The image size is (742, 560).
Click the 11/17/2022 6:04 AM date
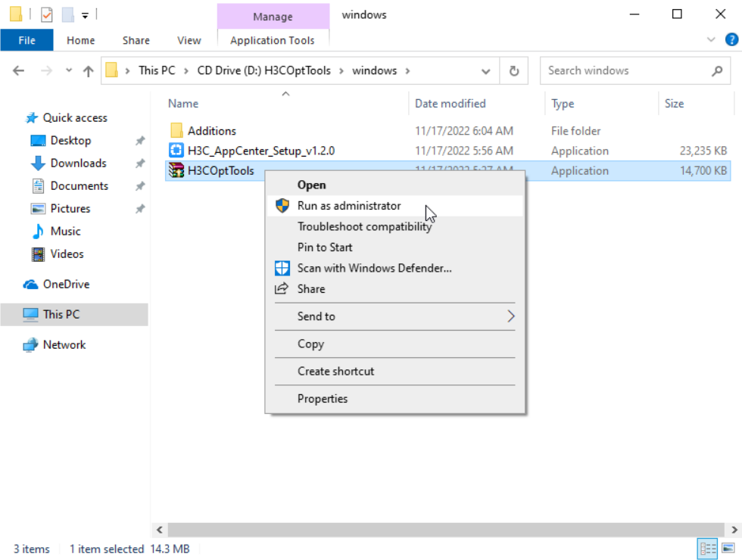463,131
